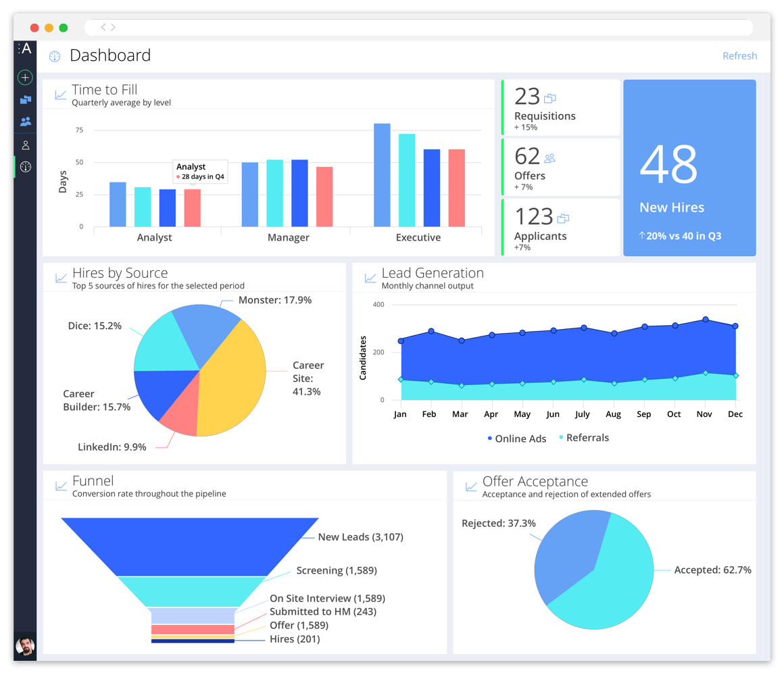Image resolution: width=784 pixels, height=675 pixels.
Task: Select the profile person icon in the sidebar
Action: (25, 145)
